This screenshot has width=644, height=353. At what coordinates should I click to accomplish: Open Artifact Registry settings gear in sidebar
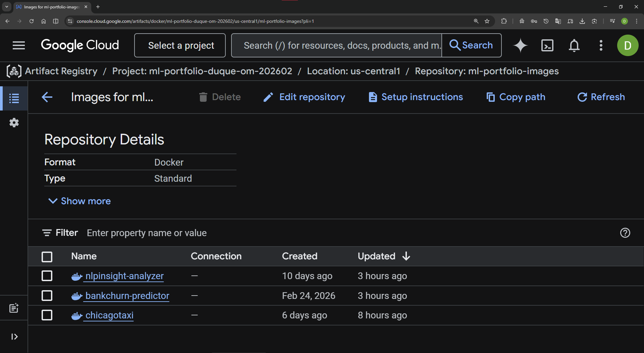[x=14, y=123]
